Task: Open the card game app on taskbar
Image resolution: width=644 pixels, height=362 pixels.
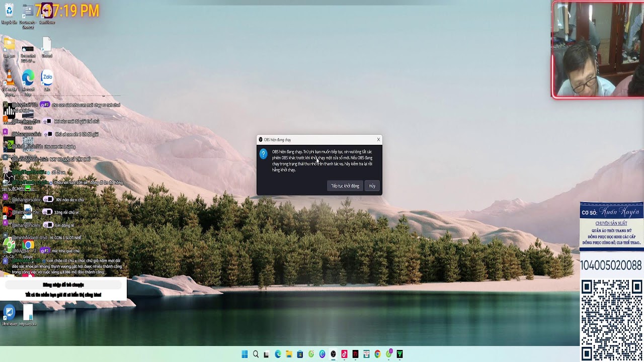Action: [x=366, y=354]
